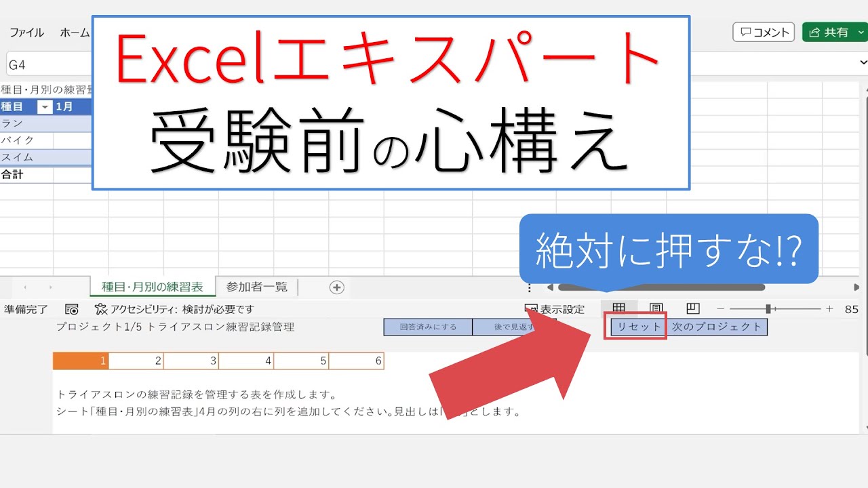Click the プロジェクト1/5 トライアスロン練習記録管理 title
Viewport: 868px width, 488px height.
coord(175,327)
